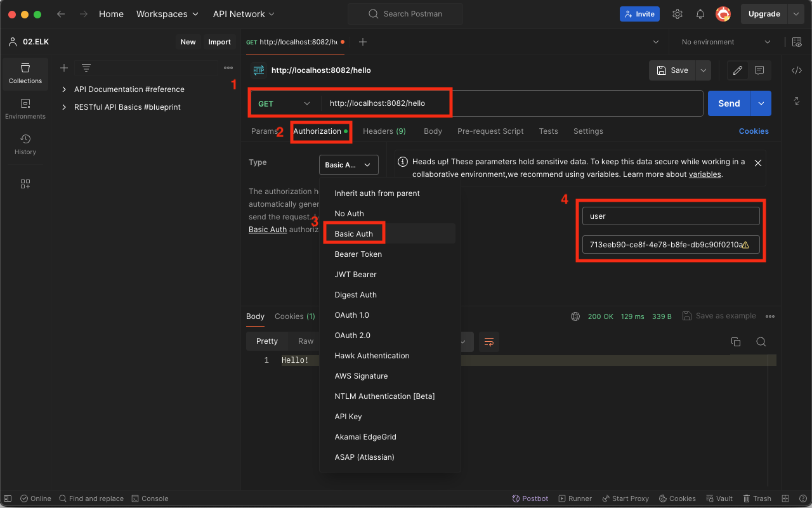812x508 pixels.
Task: Open Postbot in status bar
Action: click(x=530, y=498)
